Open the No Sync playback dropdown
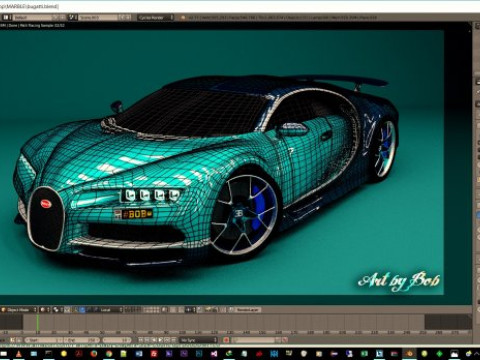Image resolution: width=480 pixels, height=360 pixels. pos(198,340)
